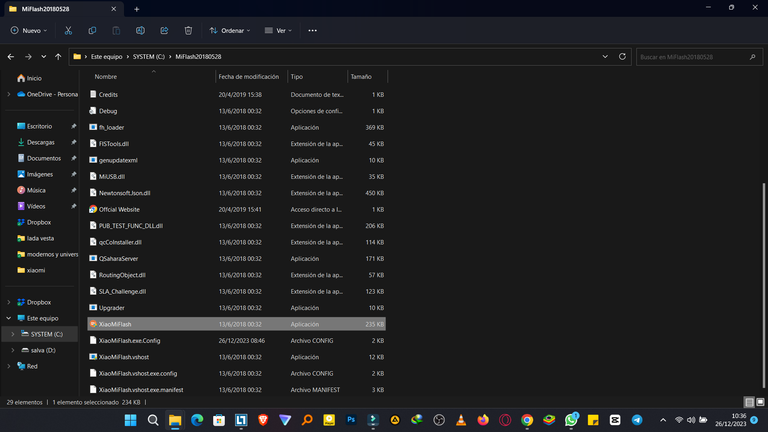This screenshot has width=768, height=432.
Task: Open the Nuevo dropdown menu
Action: 29,30
